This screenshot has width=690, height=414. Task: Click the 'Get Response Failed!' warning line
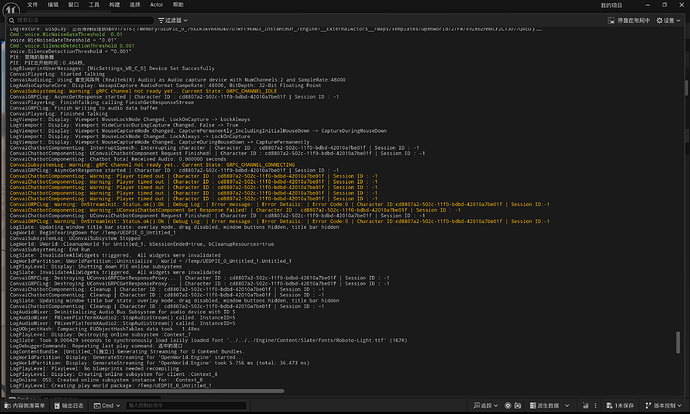pos(235,210)
